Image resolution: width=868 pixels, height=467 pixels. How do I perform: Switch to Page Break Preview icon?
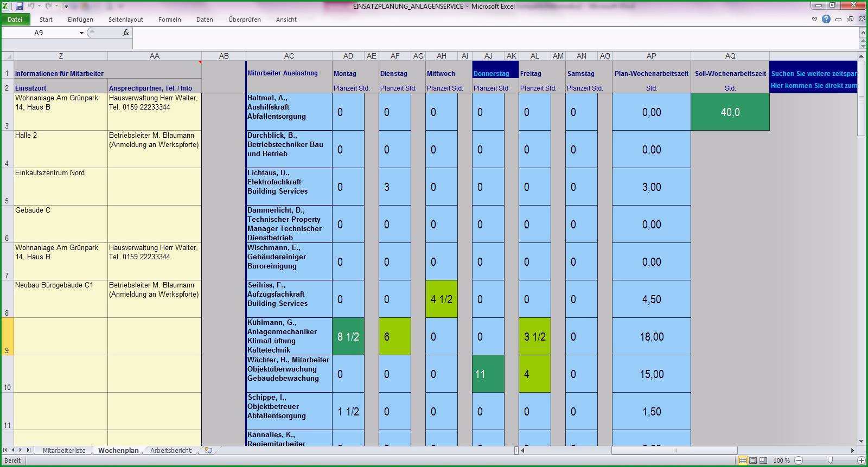(763, 460)
